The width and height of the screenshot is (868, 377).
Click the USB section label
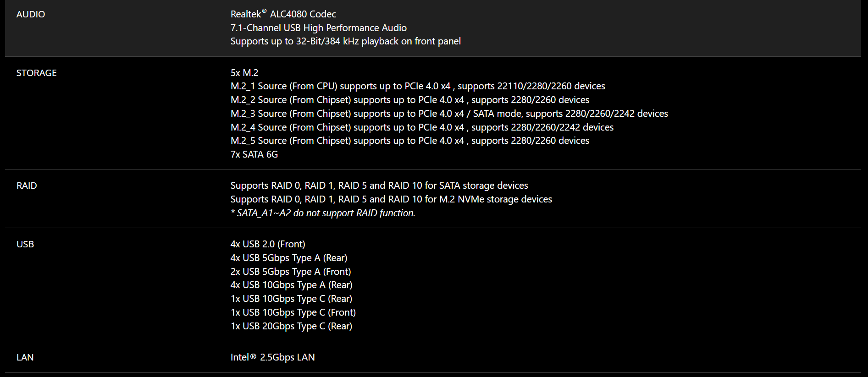point(25,244)
